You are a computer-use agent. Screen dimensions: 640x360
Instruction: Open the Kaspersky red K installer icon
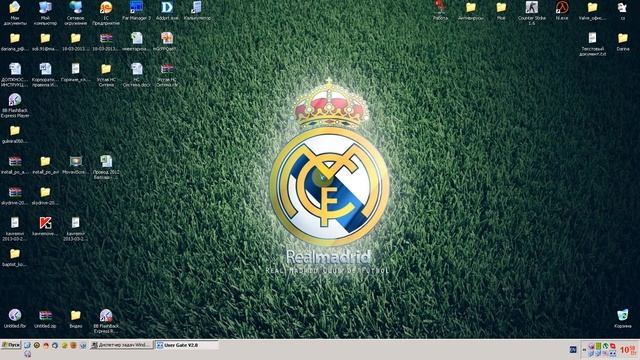click(45, 223)
